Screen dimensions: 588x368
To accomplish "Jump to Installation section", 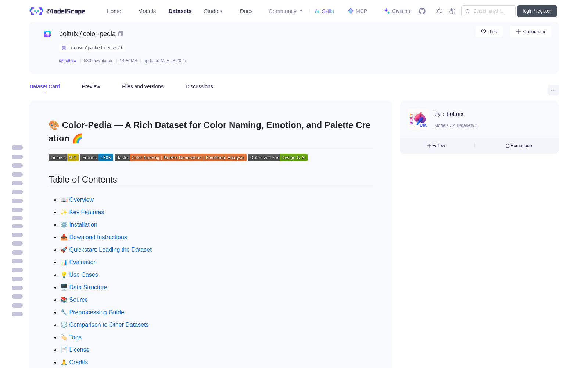I will click(83, 225).
